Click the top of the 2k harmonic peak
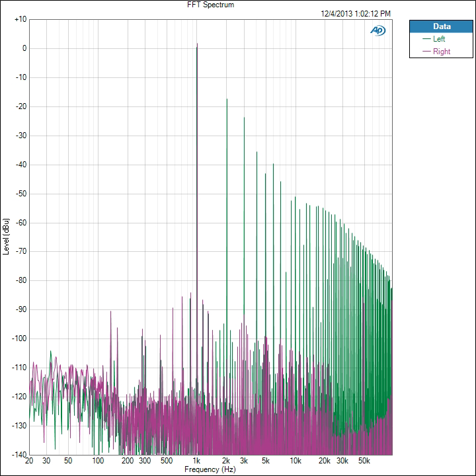 (227, 99)
